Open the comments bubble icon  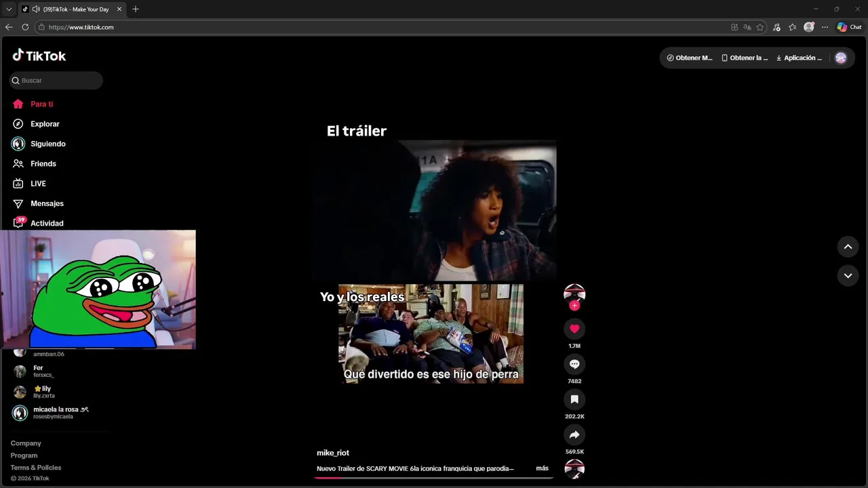tap(574, 364)
